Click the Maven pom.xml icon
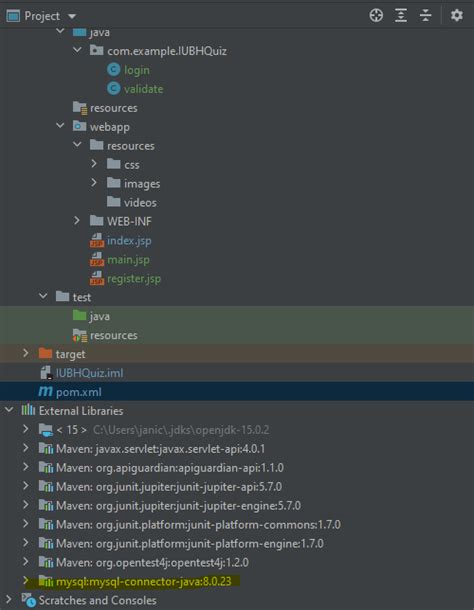 [45, 391]
